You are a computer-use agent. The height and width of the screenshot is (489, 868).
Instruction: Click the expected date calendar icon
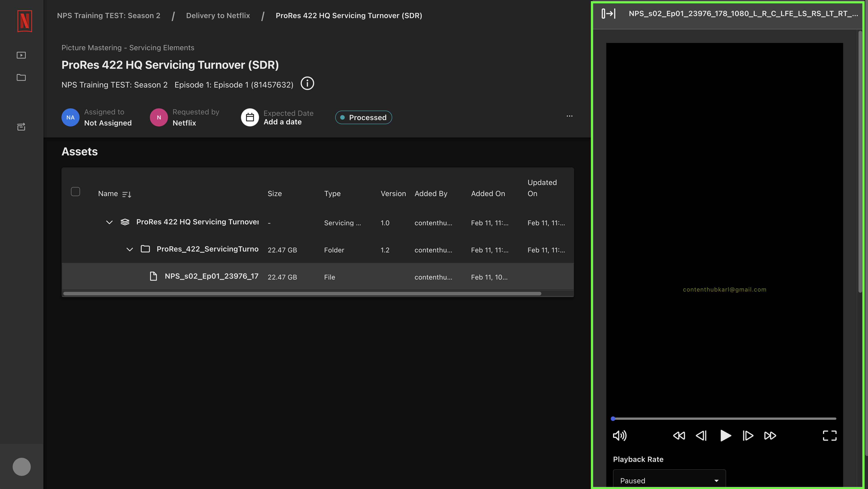tap(250, 117)
